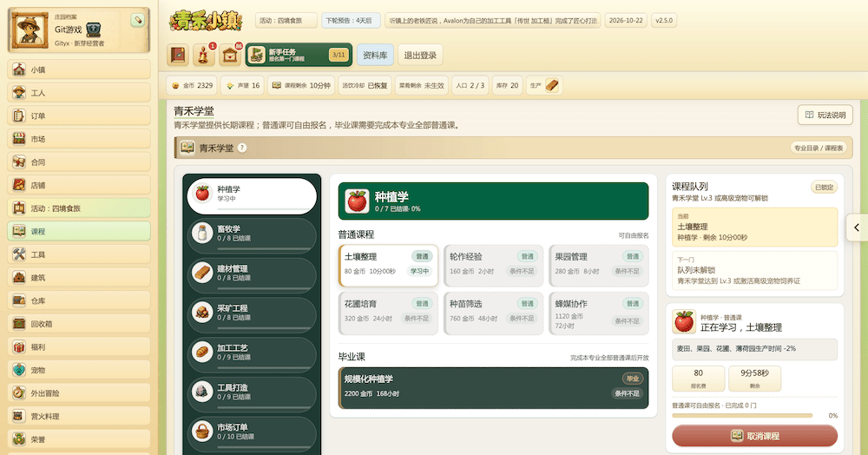Click the 仓库 warehouse icon
The width and height of the screenshot is (868, 455).
[19, 300]
